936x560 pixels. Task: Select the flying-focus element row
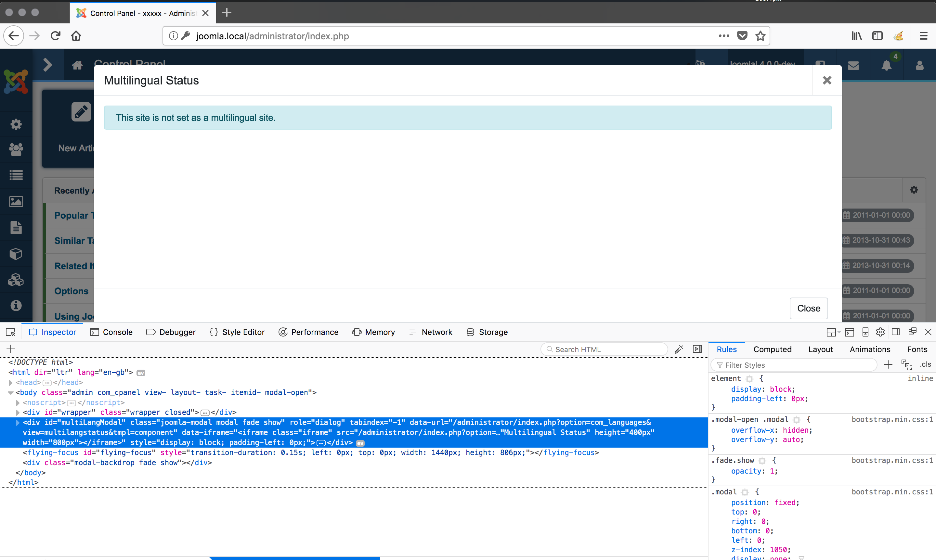point(354,452)
